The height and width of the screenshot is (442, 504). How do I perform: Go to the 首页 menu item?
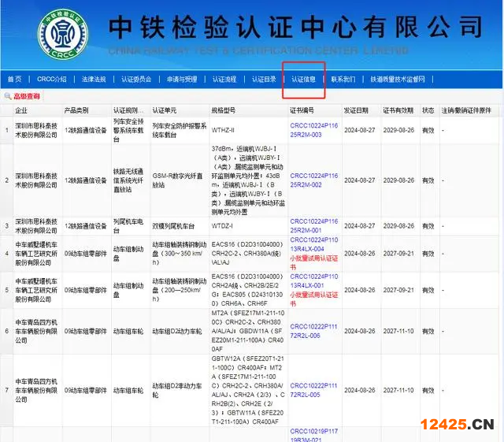tap(14, 79)
